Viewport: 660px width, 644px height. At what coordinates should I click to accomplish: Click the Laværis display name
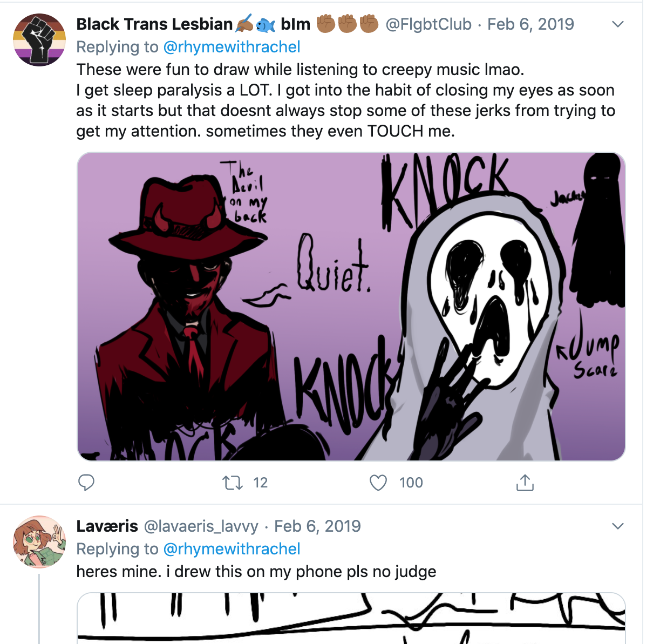click(x=107, y=526)
